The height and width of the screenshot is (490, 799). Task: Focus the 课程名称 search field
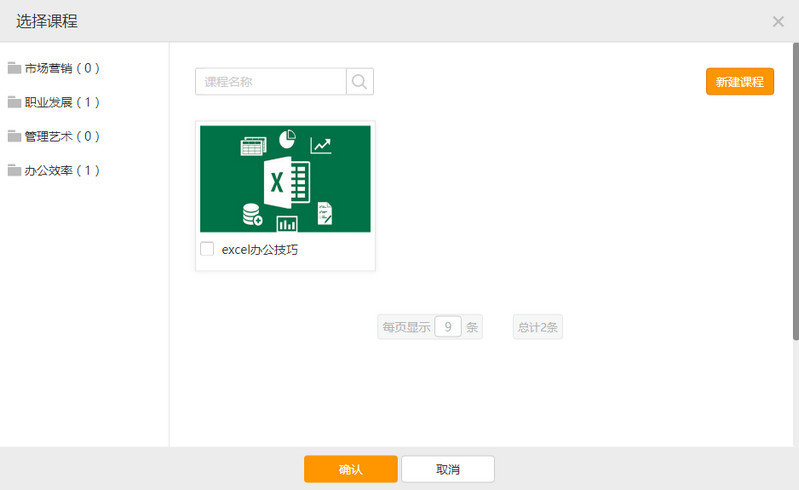(x=271, y=81)
